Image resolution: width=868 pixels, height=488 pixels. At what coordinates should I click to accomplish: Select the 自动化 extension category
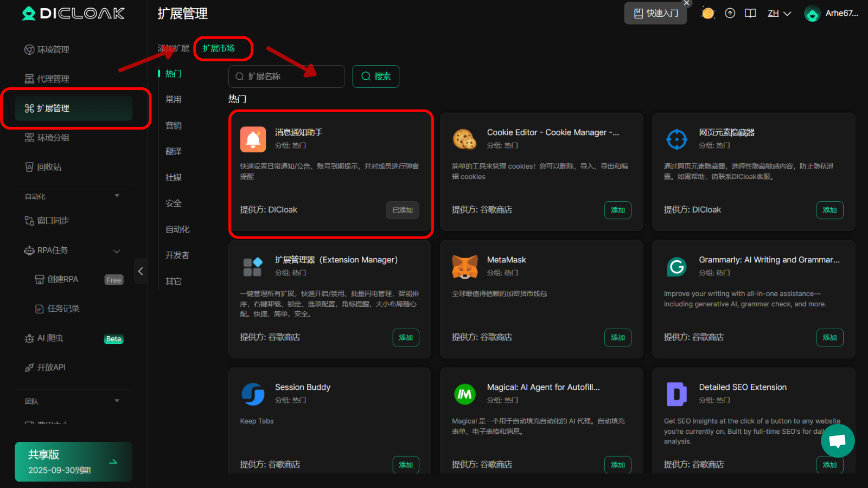178,230
